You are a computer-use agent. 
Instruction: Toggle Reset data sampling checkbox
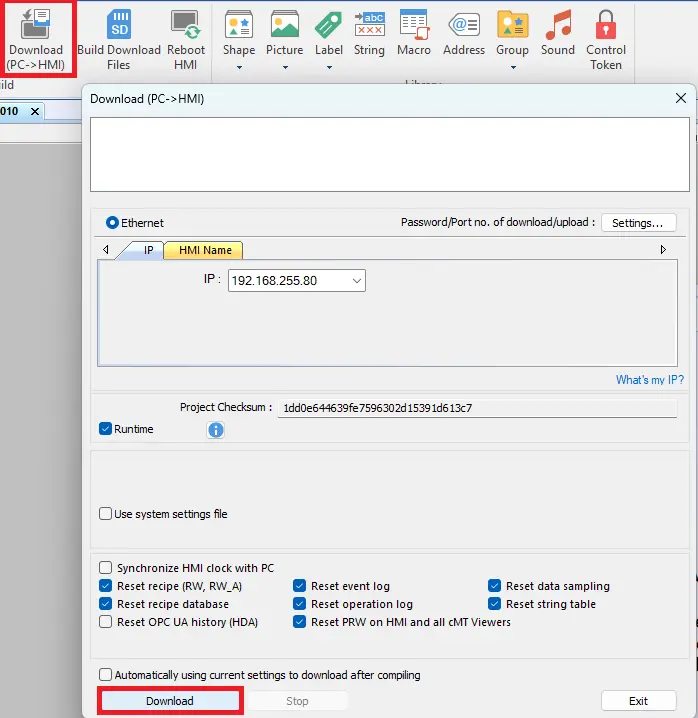tap(494, 586)
